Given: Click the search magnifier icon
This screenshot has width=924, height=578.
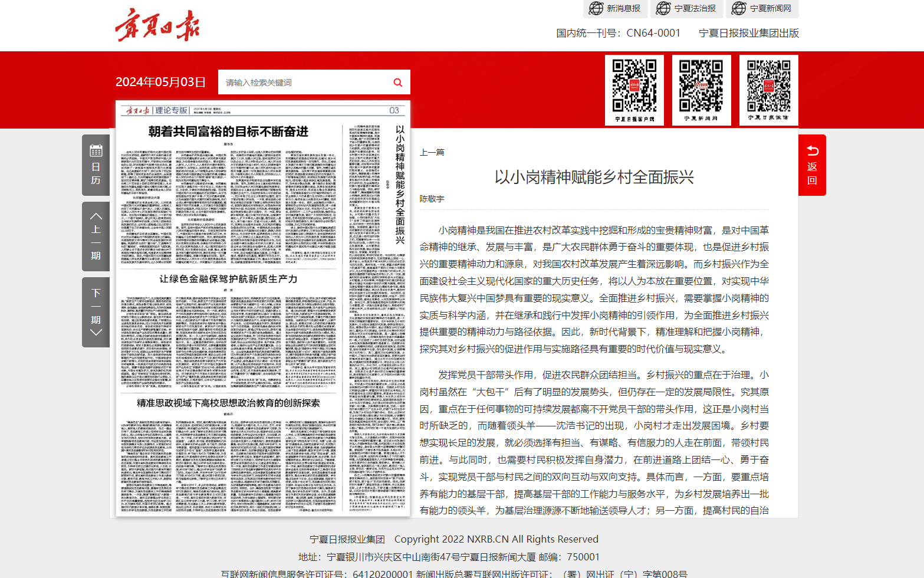Looking at the screenshot, I should [398, 83].
